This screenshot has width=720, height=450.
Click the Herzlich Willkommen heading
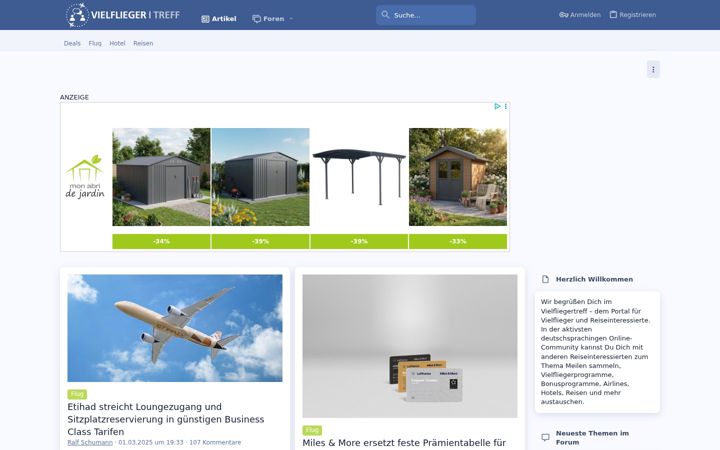click(594, 279)
